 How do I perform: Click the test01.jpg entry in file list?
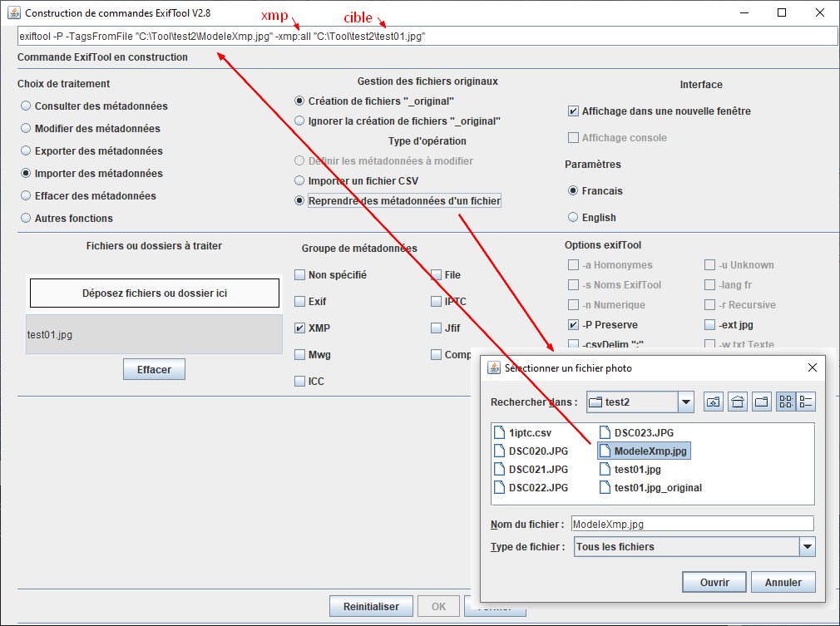[630, 469]
